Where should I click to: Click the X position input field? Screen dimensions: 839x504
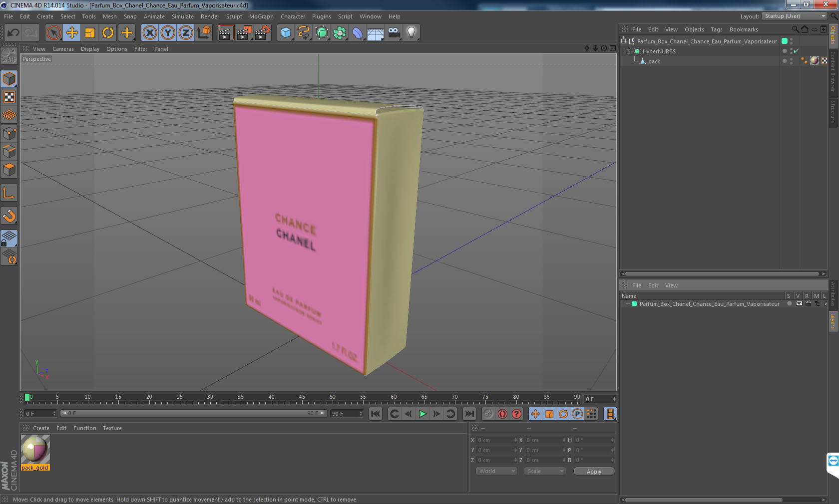pyautogui.click(x=497, y=440)
